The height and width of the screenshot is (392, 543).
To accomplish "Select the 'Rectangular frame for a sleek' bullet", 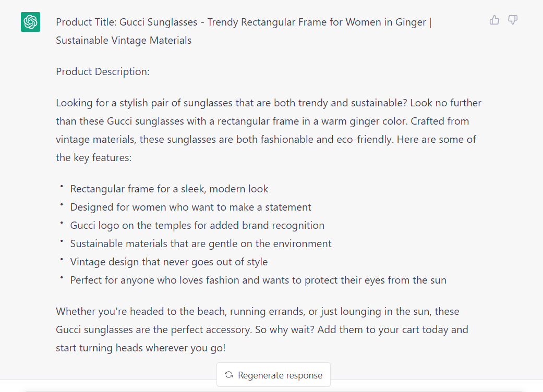I will (x=169, y=189).
